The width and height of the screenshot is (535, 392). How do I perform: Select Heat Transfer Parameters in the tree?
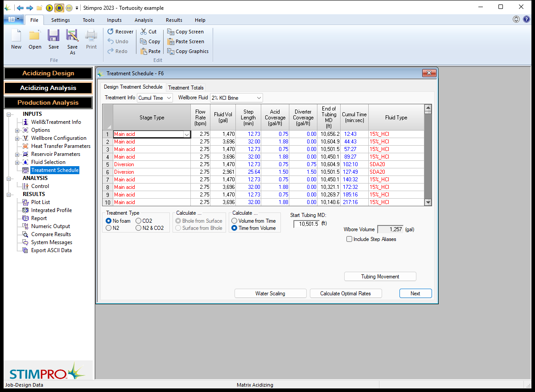pyautogui.click(x=61, y=146)
